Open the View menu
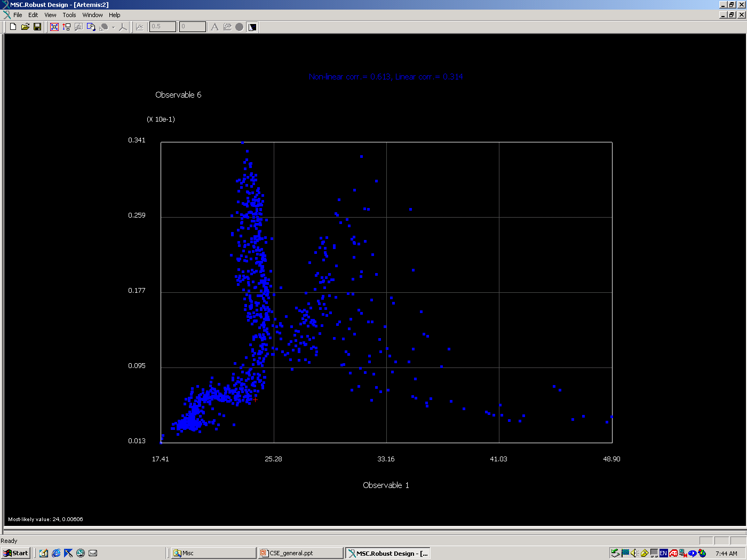747x560 pixels. pyautogui.click(x=50, y=15)
